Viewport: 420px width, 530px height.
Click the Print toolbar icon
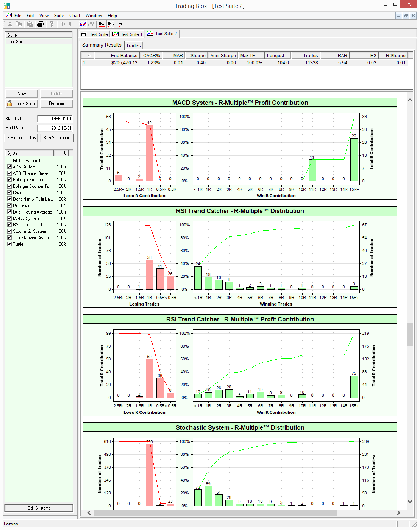(x=41, y=24)
